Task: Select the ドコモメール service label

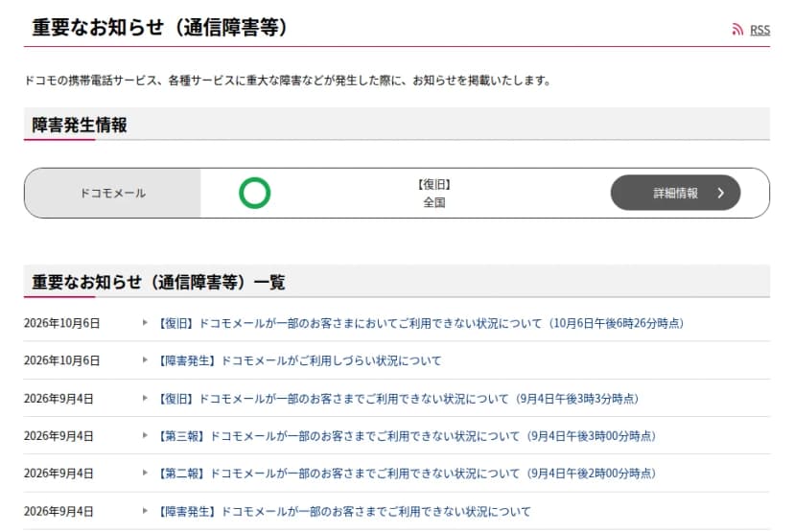Action: click(x=113, y=193)
